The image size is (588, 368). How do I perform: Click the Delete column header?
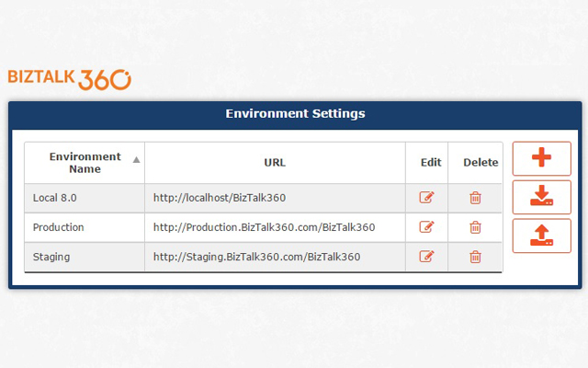tap(481, 163)
